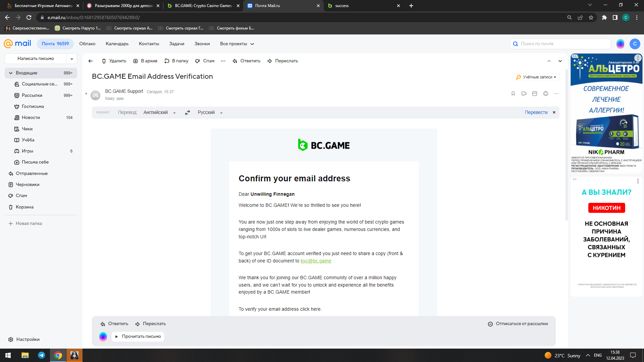644x362 pixels.
Task: Click the Поиск по почте search field
Action: [x=563, y=44]
